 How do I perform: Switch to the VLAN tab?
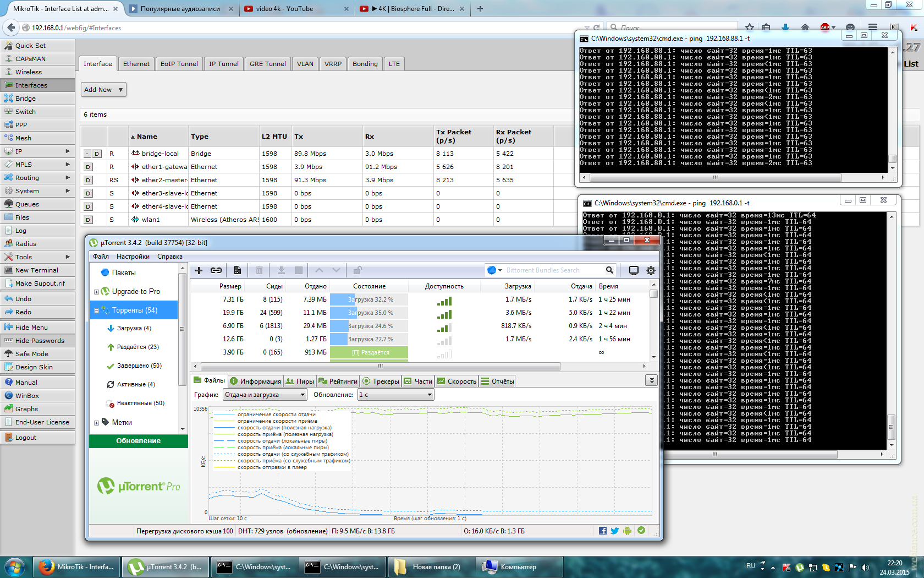pos(305,64)
